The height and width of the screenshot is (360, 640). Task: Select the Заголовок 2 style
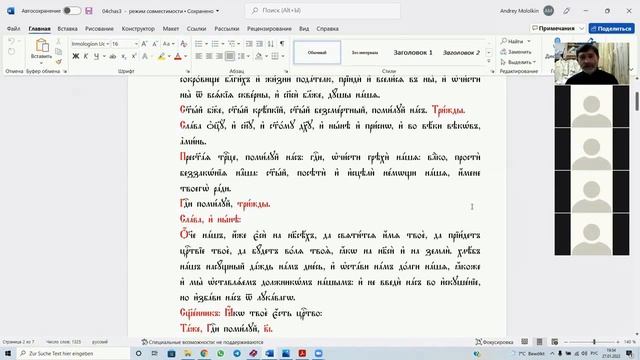click(x=461, y=52)
